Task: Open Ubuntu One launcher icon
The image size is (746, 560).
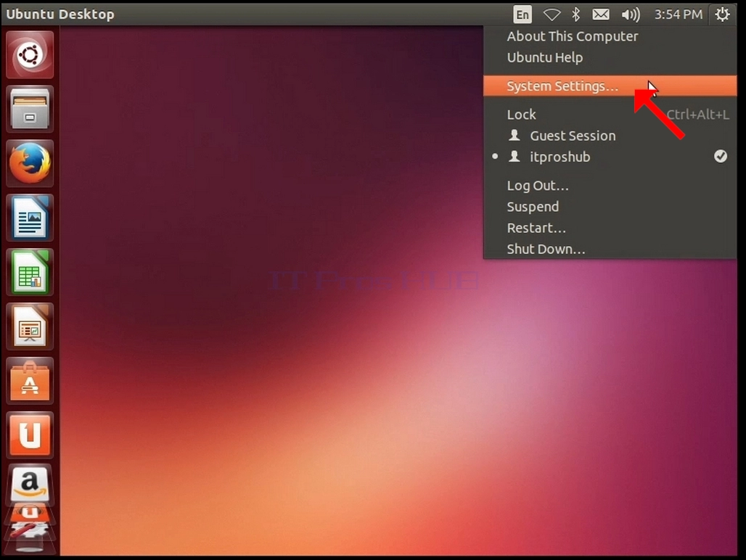Action: point(30,435)
